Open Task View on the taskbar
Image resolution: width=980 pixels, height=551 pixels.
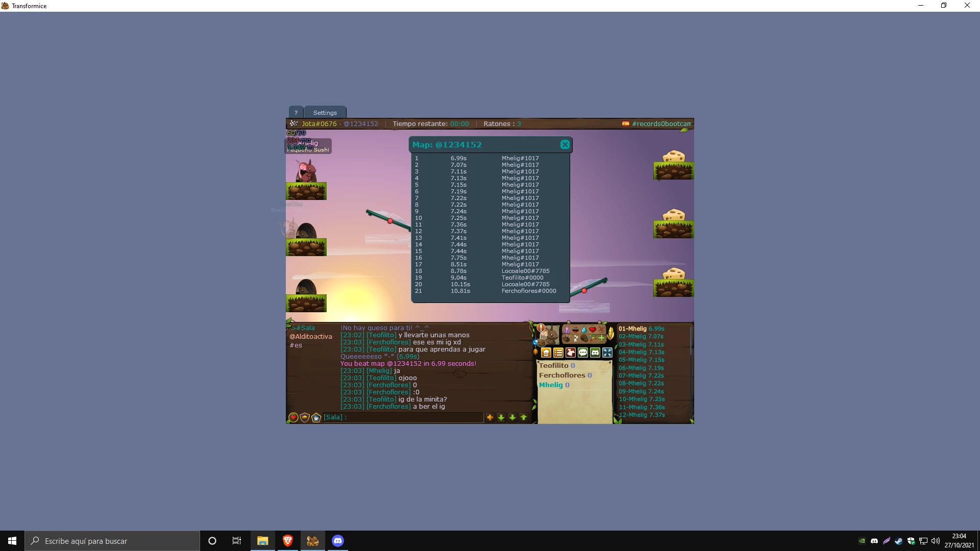[x=237, y=541]
